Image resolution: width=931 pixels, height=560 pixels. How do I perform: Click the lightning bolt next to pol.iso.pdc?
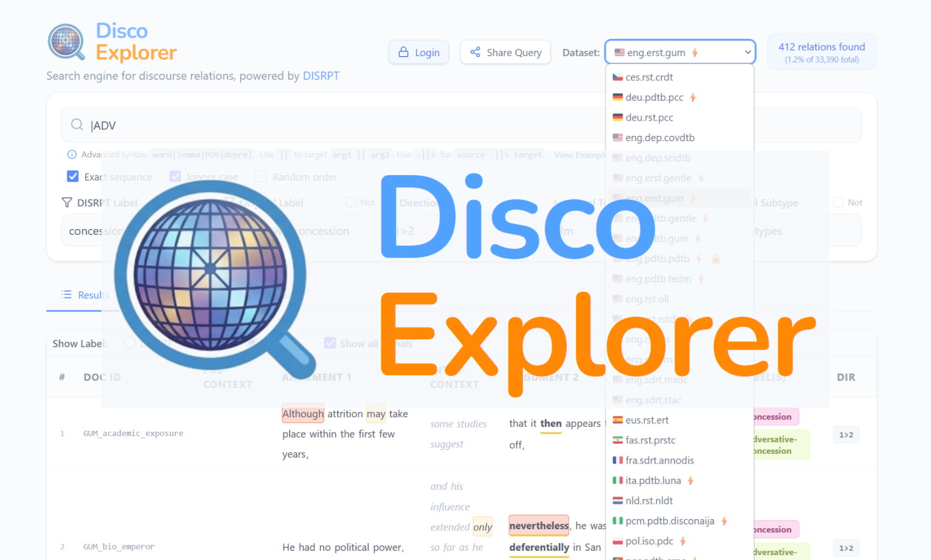(683, 541)
